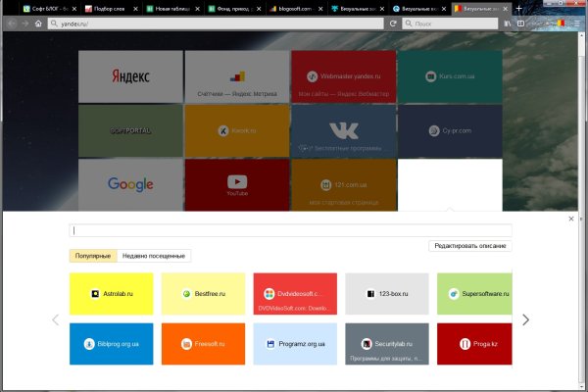Viewport: 588px width, 392px height.
Task: Click the yandex.ru address bar
Action: [x=216, y=23]
